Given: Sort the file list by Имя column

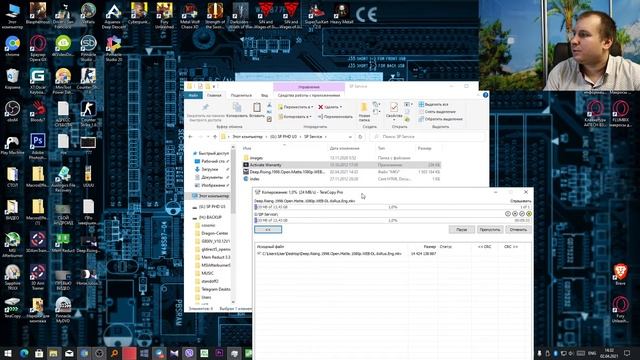Looking at the screenshot, I should (247, 149).
